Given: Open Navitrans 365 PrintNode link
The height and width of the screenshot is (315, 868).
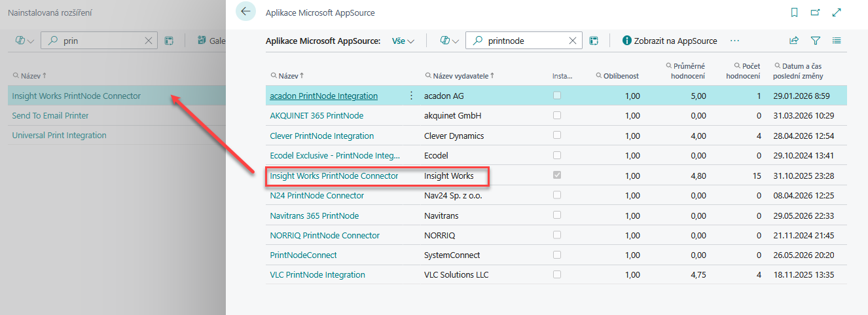Looking at the screenshot, I should pos(314,215).
